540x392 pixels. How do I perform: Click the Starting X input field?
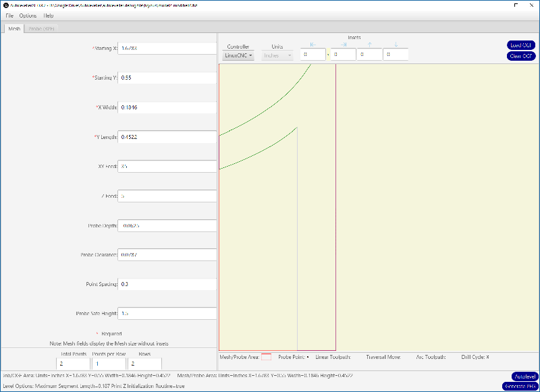(x=167, y=49)
